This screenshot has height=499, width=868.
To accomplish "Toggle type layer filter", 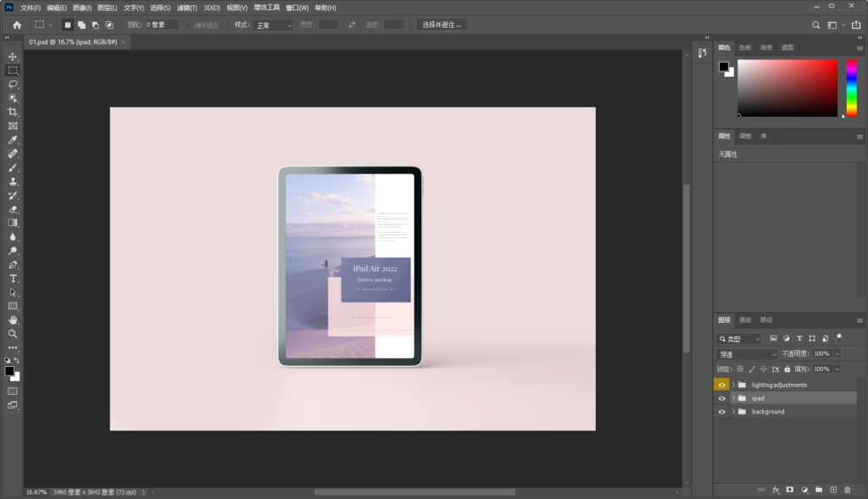I will point(799,338).
